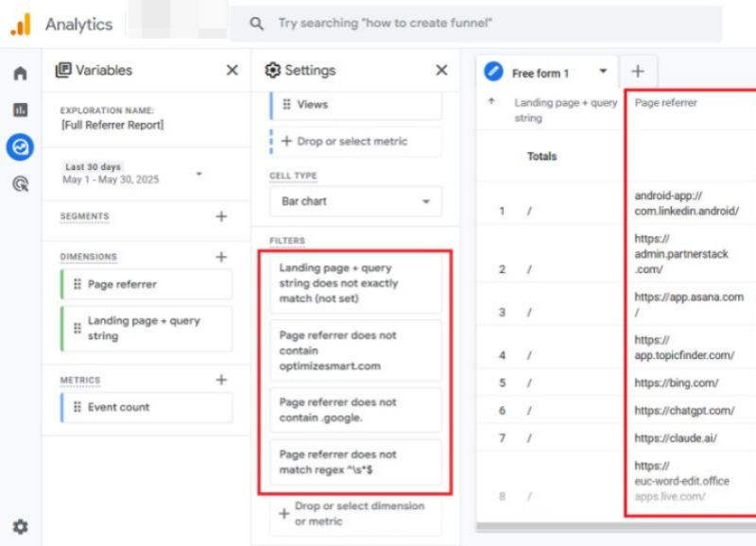Screen dimensions: 756x546
Task: Click the SEGMENTS section label
Action: coord(84,216)
